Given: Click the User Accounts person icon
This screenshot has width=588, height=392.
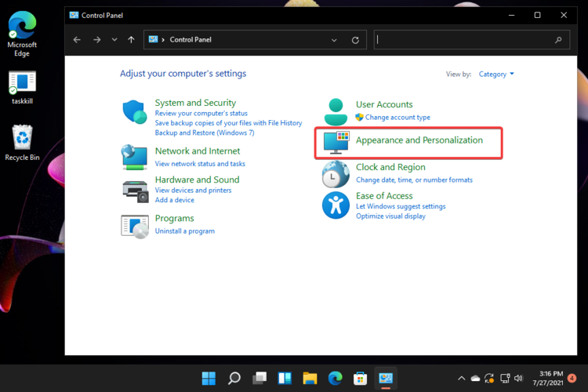Looking at the screenshot, I should pyautogui.click(x=336, y=112).
